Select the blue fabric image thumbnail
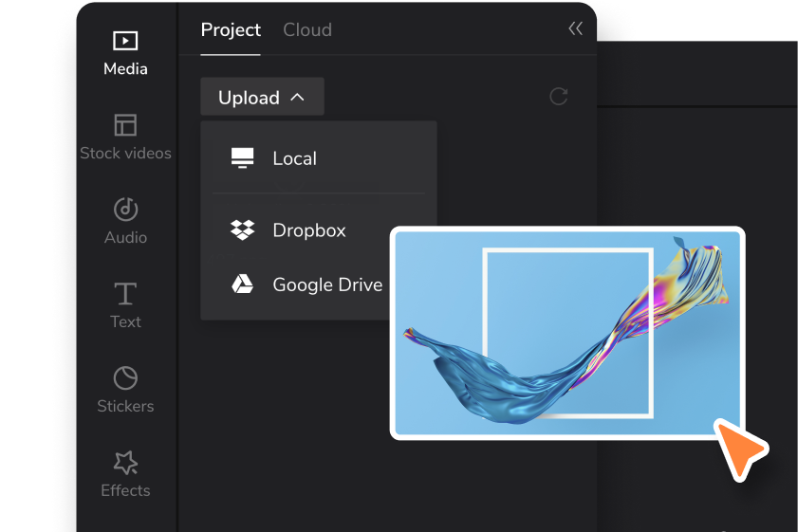Viewport: 798px width, 532px height. [x=567, y=333]
